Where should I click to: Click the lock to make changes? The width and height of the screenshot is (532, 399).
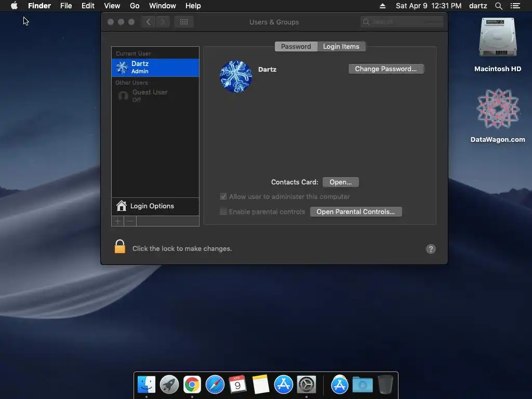(x=120, y=247)
